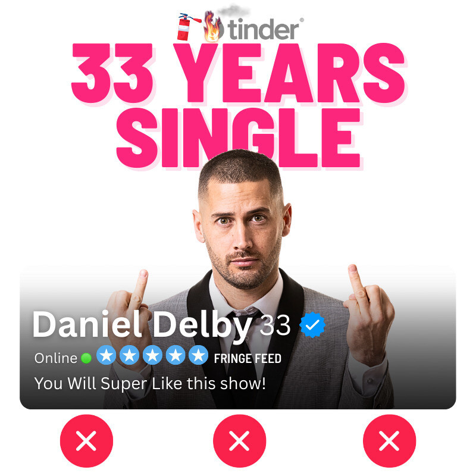Click the first blue star rating
Viewport: 476px width, 476px height.
point(107,355)
